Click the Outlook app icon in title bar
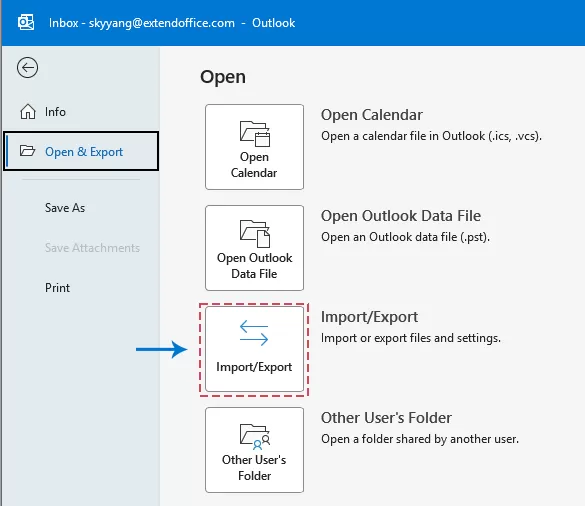The height and width of the screenshot is (506, 585). [x=26, y=22]
